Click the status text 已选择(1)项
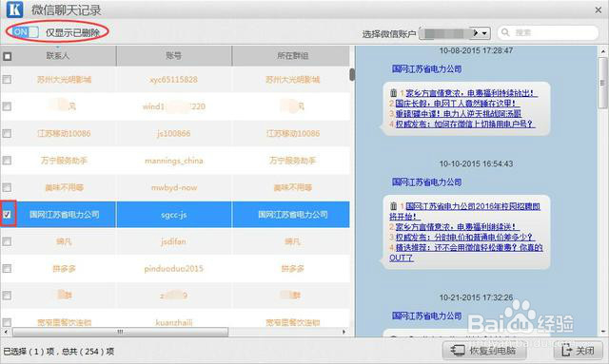This screenshot has width=609, height=364. click(x=29, y=352)
